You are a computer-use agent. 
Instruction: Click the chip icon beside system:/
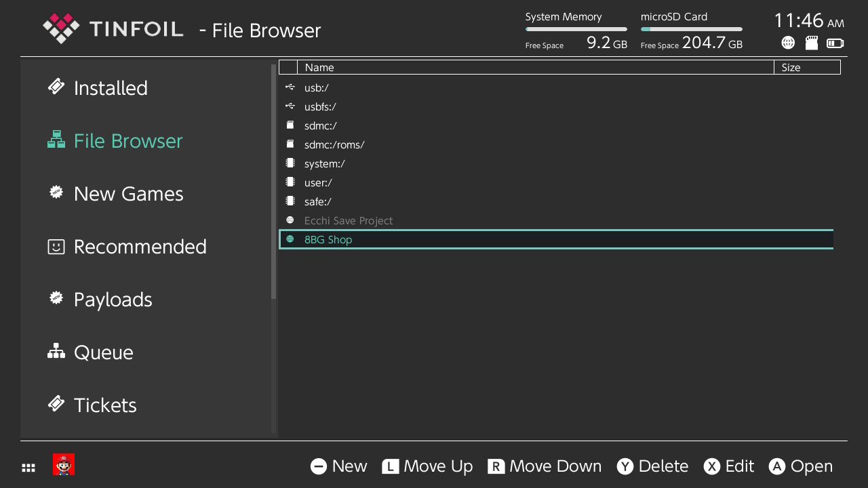[290, 163]
